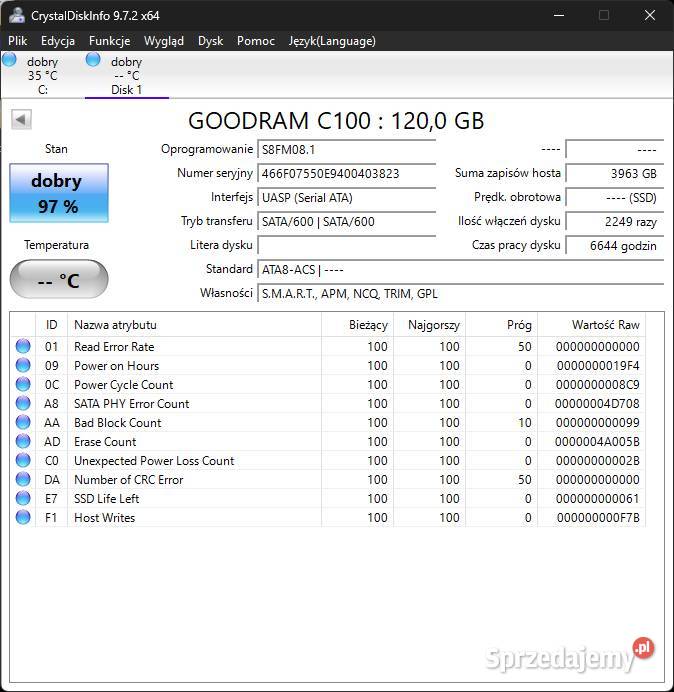Click the Oprogramowanie field S8FM08.1

(x=346, y=150)
